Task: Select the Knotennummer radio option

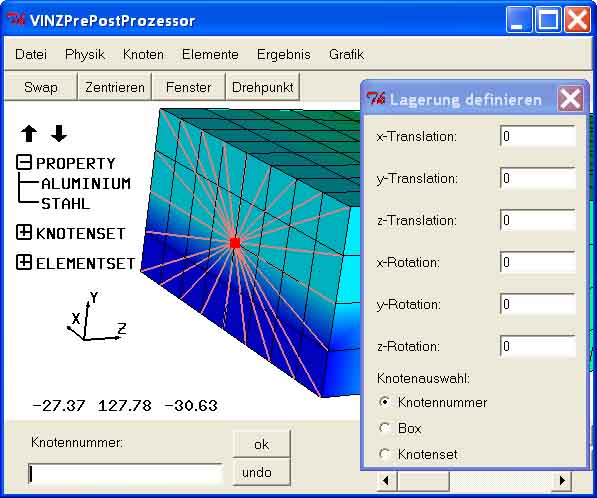Action: click(x=385, y=402)
